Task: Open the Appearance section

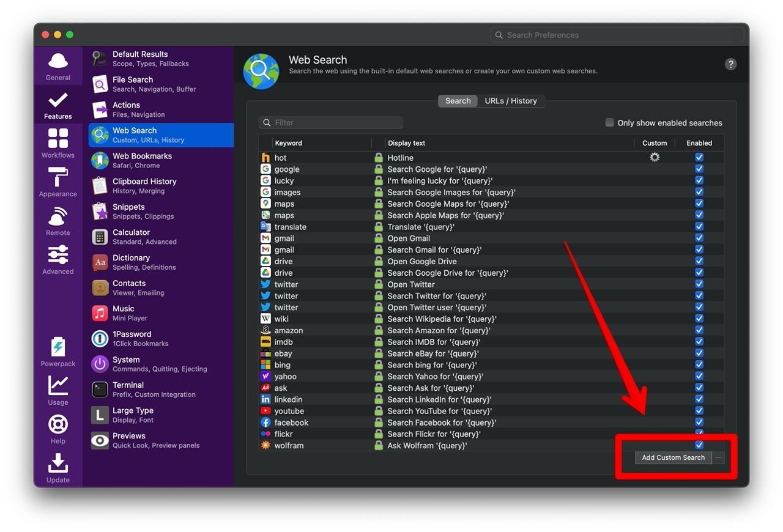Action: (x=58, y=182)
